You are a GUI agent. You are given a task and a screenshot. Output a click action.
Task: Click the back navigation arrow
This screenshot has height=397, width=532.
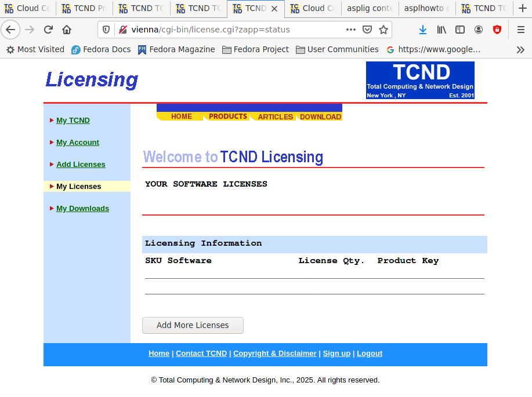11,30
